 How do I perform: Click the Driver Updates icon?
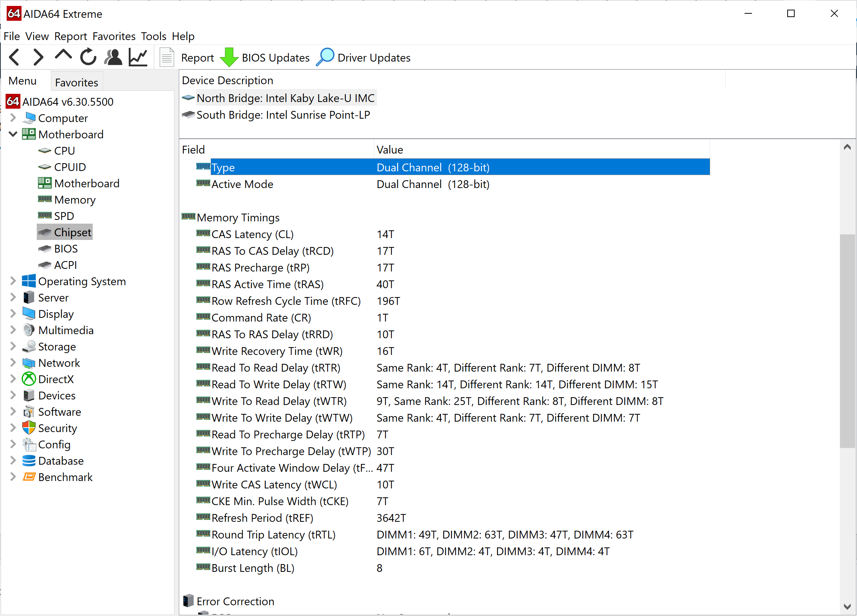(x=325, y=58)
